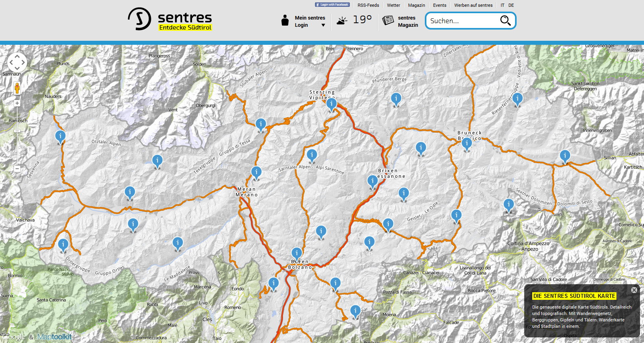Switch language to DE

click(x=511, y=5)
